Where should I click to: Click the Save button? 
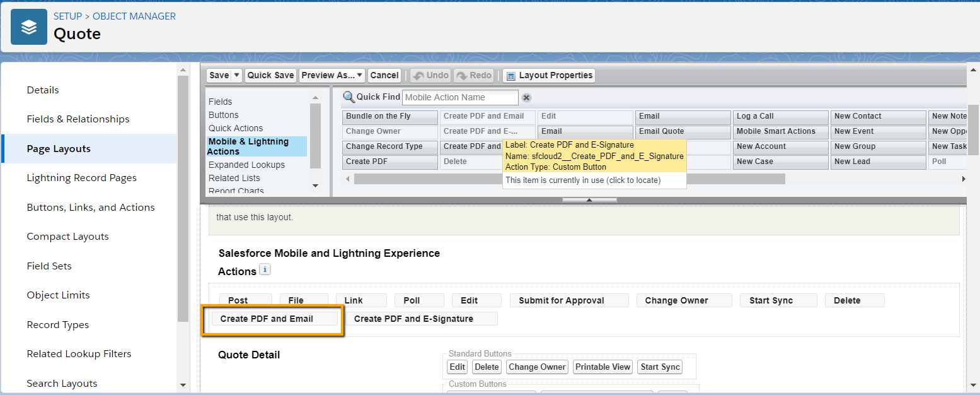click(x=219, y=76)
